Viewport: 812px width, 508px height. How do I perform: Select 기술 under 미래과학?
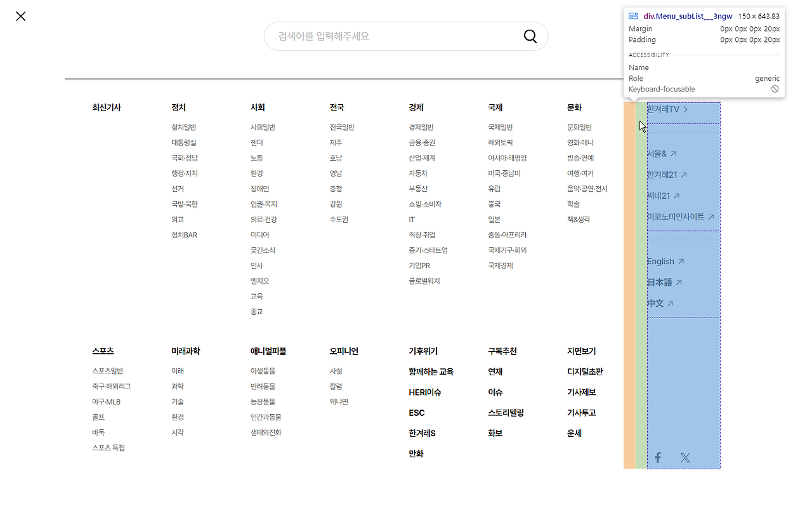pyautogui.click(x=178, y=402)
